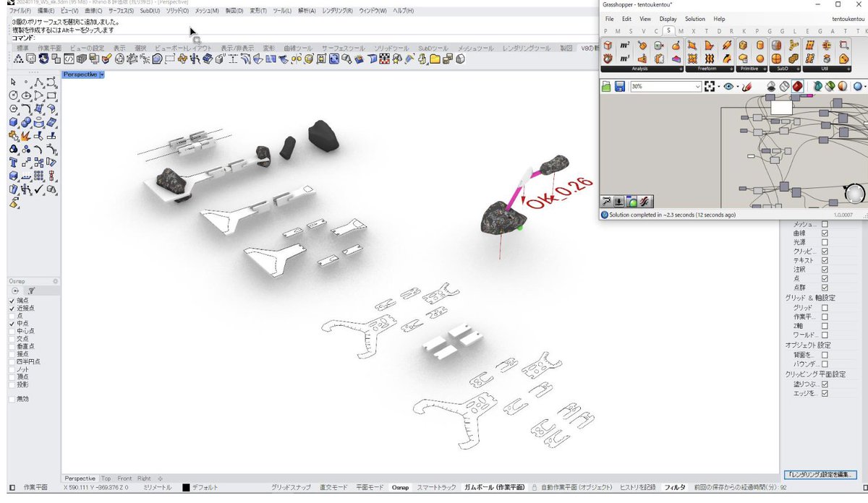Click the m² area component icon
Screen dimensions: 868x503
click(x=624, y=46)
